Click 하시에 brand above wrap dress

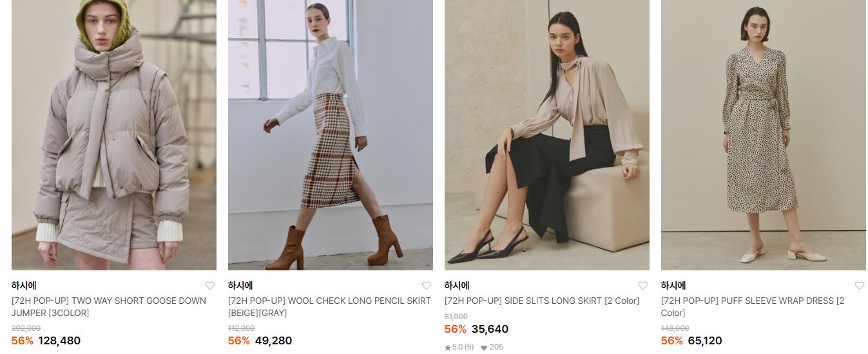[x=673, y=286]
